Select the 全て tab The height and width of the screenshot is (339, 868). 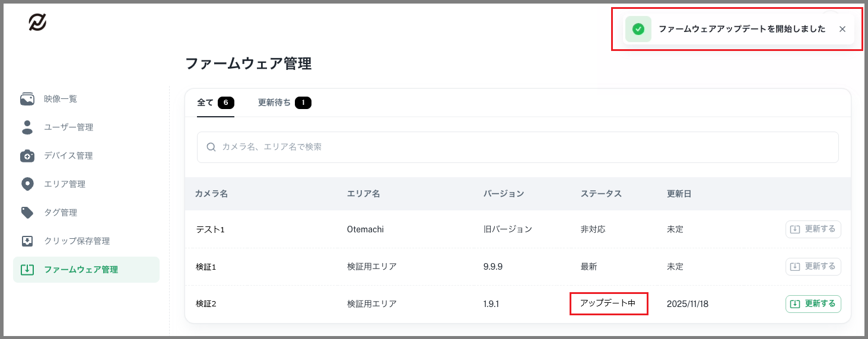tap(215, 103)
